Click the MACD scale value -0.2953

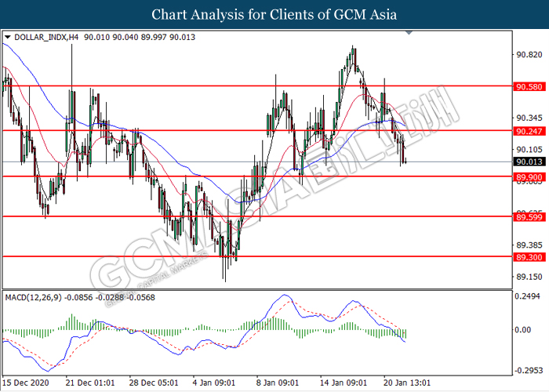[x=529, y=370]
